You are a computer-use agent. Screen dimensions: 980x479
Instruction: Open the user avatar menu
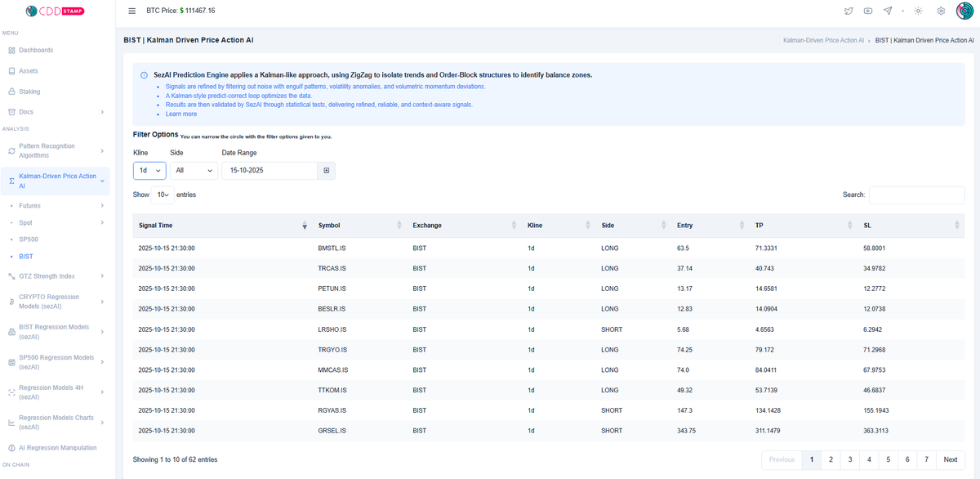pyautogui.click(x=964, y=11)
